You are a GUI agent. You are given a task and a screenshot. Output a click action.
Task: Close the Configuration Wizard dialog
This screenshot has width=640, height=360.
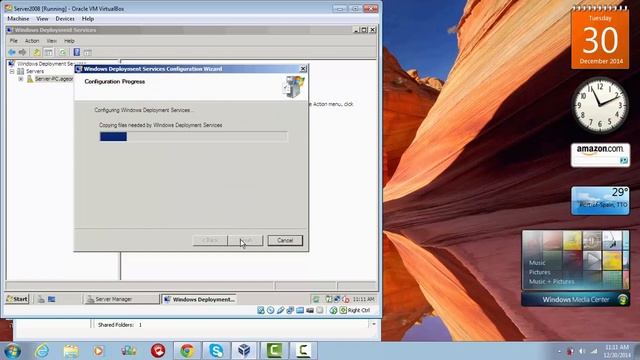(x=303, y=69)
